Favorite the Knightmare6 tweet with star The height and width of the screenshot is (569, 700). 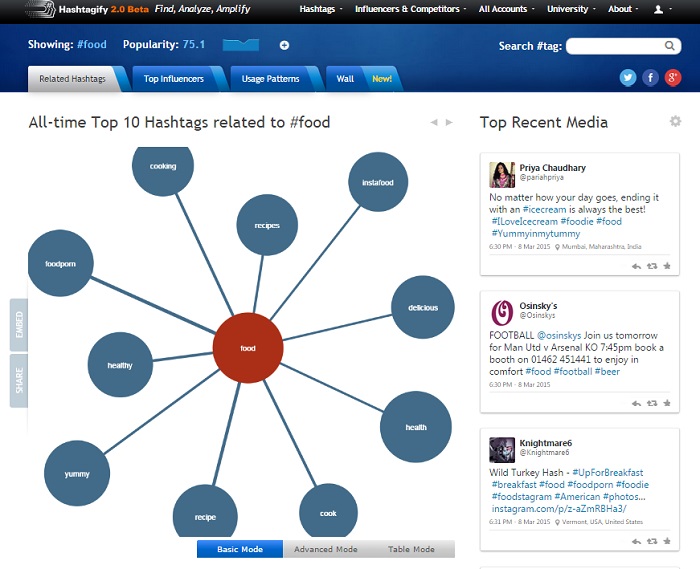667,541
